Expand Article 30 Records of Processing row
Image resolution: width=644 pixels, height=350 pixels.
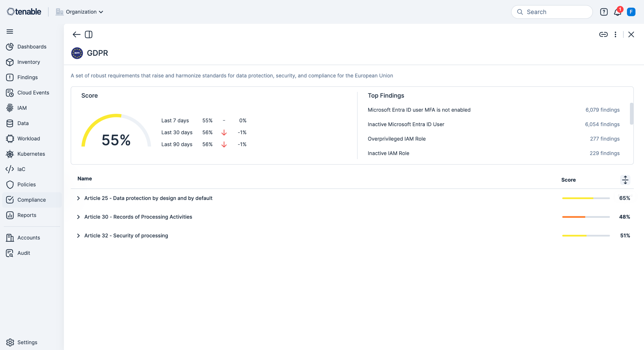78,217
